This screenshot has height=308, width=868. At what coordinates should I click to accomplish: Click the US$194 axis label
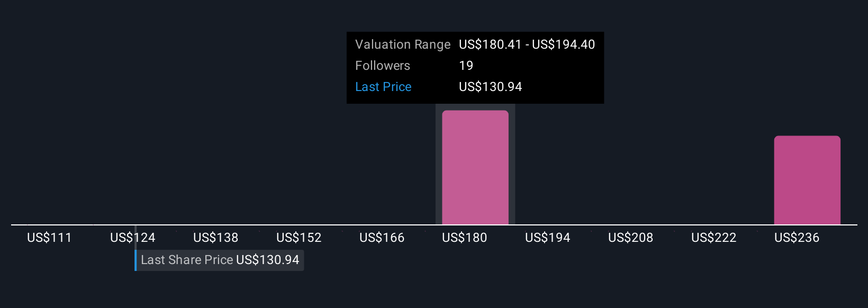point(548,238)
